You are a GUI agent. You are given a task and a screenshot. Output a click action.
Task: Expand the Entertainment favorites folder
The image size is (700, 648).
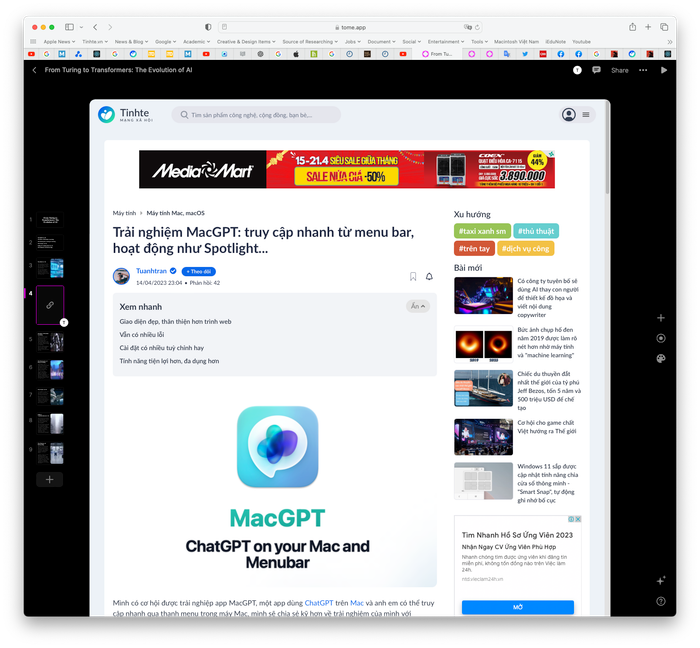446,42
